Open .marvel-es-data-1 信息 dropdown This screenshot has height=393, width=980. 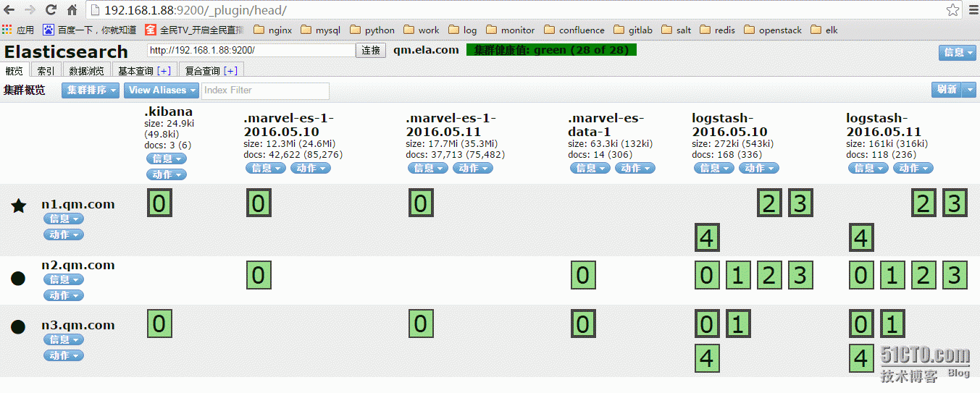pos(590,168)
